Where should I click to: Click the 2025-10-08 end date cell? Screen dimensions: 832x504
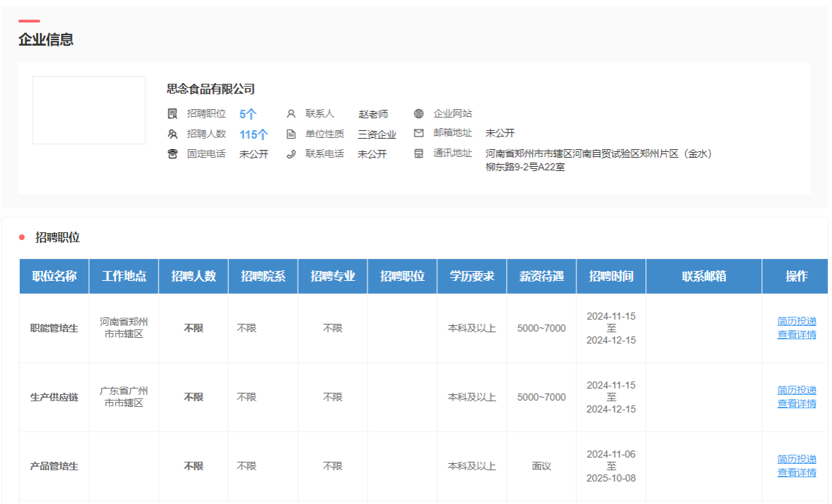click(x=611, y=478)
